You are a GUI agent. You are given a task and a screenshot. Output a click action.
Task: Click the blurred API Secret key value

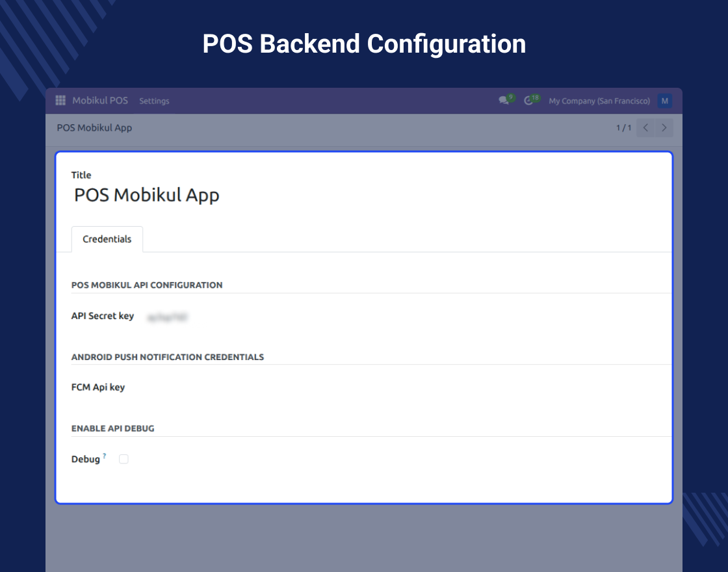coord(167,317)
